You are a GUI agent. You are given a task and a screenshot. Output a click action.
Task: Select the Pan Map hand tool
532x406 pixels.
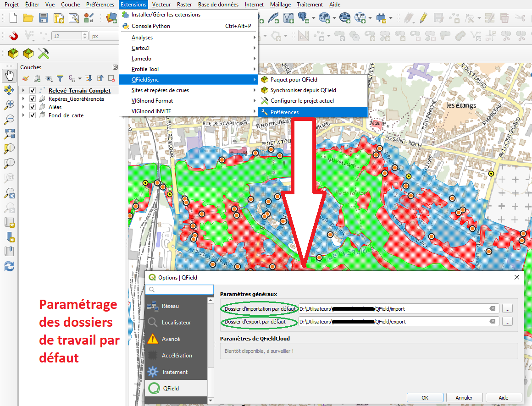click(x=9, y=75)
